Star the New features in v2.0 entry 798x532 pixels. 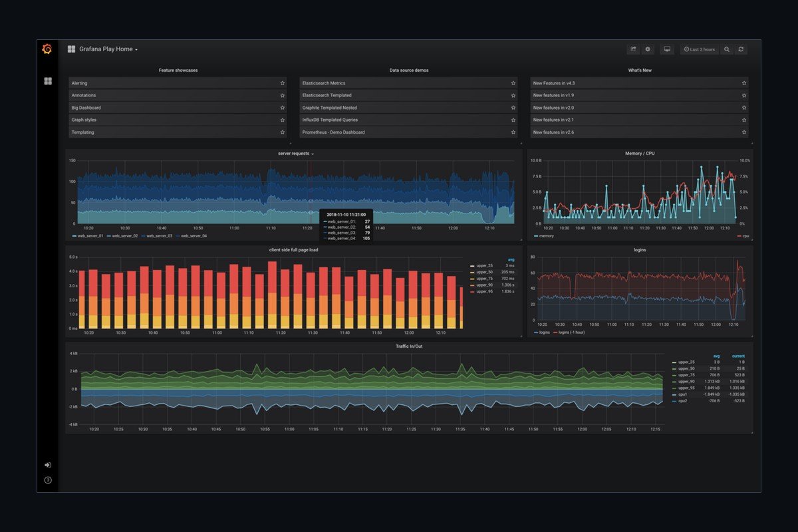click(744, 108)
